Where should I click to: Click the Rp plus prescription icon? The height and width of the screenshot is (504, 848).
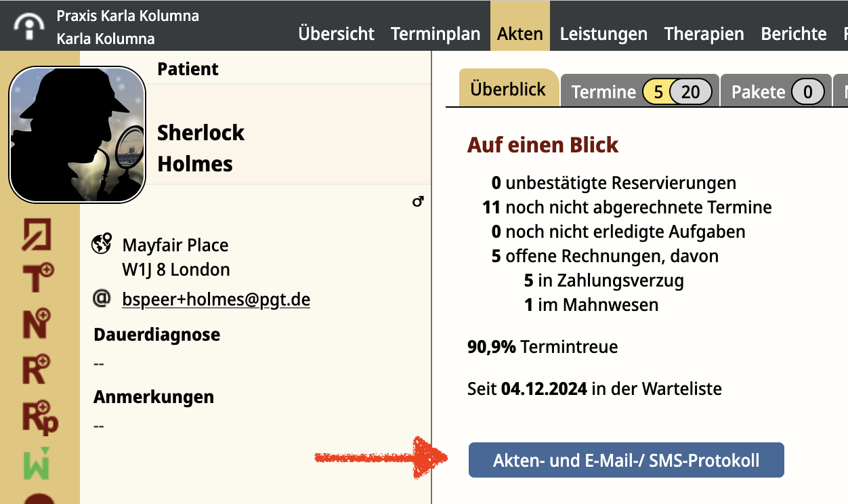[40, 417]
